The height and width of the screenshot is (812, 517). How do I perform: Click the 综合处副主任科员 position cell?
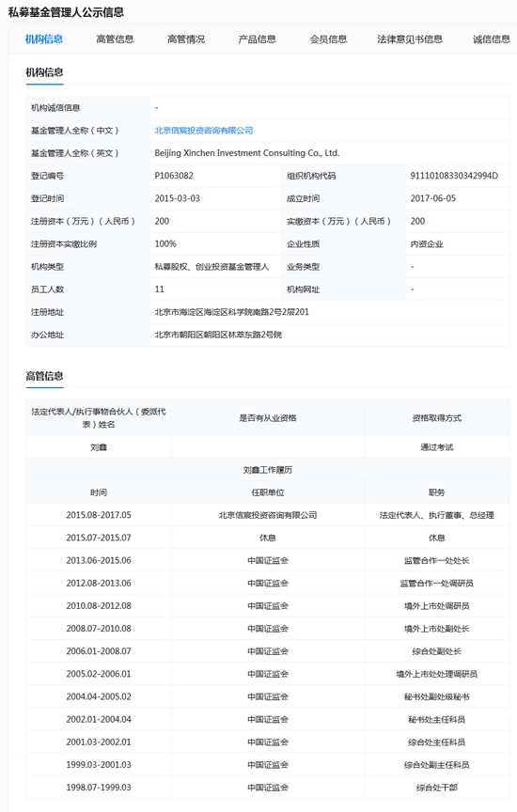[x=437, y=765]
